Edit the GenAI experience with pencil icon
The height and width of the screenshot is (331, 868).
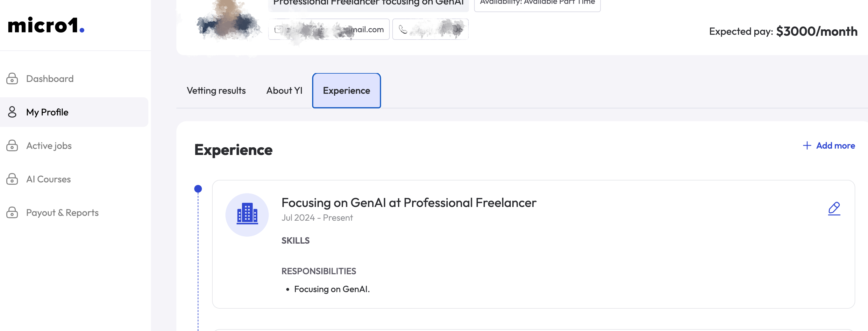click(834, 209)
